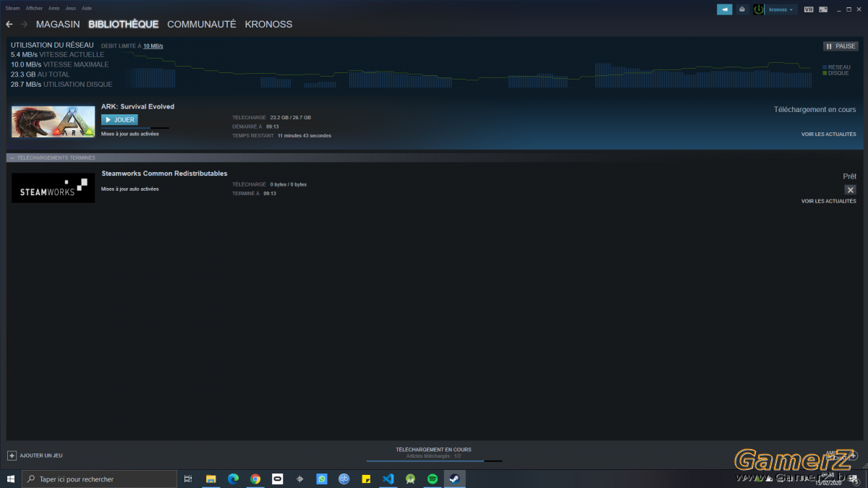Click the '0 bytes / 0 bytes' Steamworks value
Screen dimensions: 868x488
click(x=289, y=184)
